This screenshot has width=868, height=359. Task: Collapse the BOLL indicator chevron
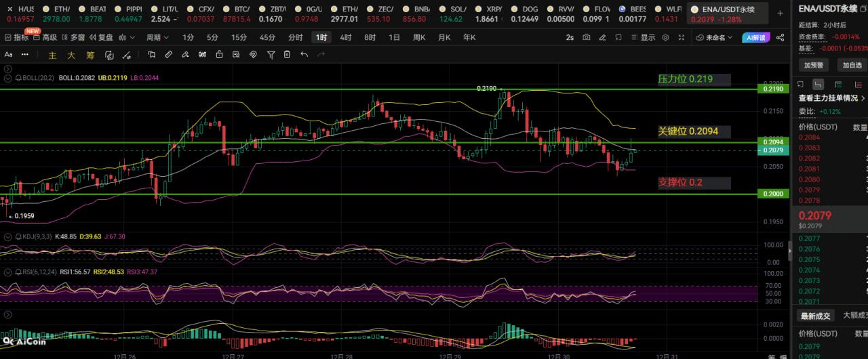click(x=8, y=78)
